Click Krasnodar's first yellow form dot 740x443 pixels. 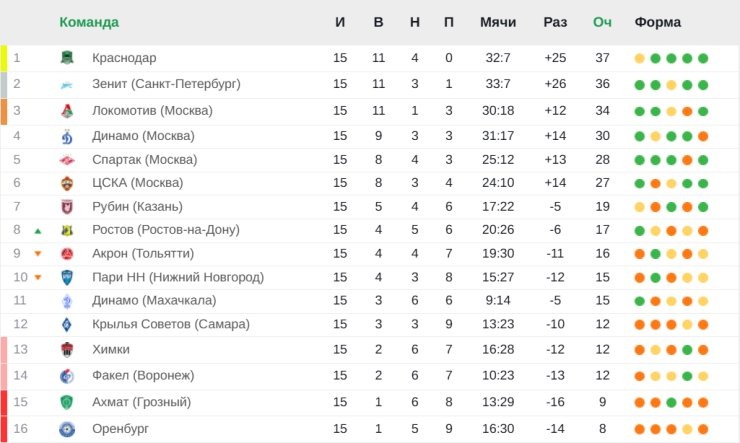(x=639, y=58)
